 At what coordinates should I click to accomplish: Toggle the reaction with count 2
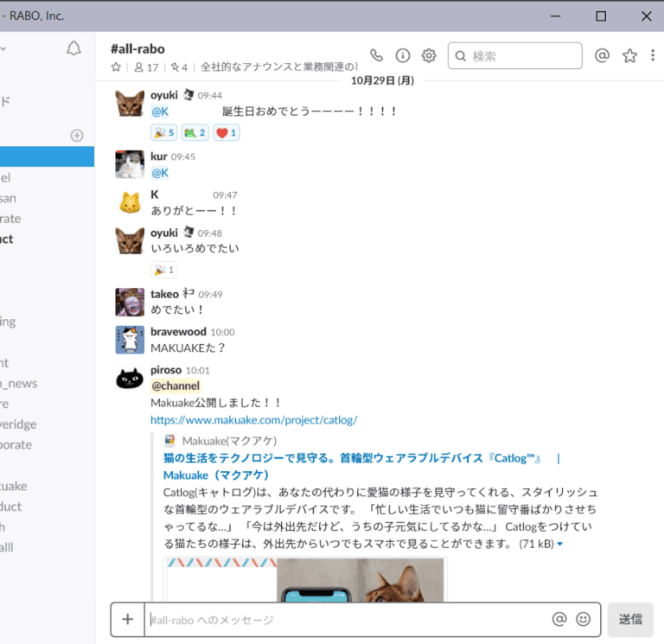[x=195, y=133]
